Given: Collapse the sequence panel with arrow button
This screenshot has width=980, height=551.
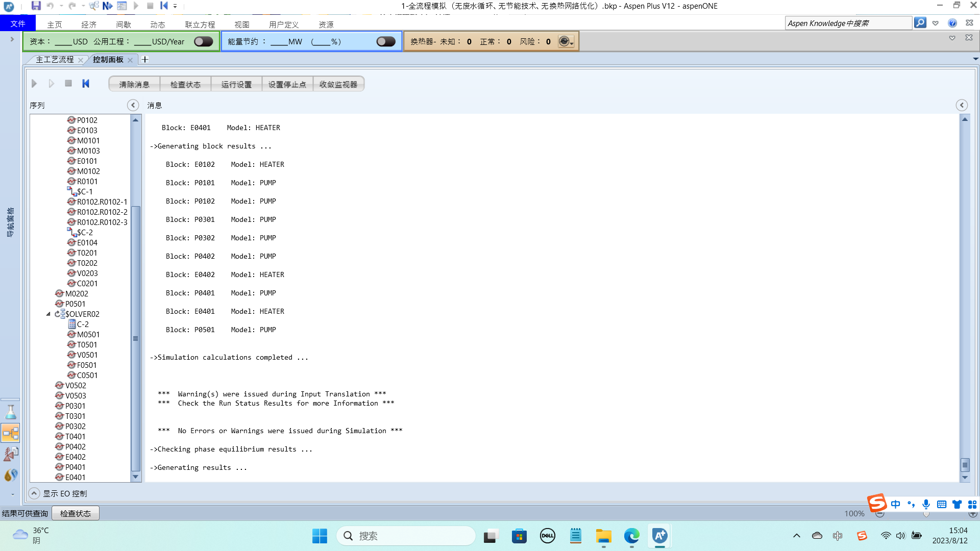Looking at the screenshot, I should coord(133,105).
